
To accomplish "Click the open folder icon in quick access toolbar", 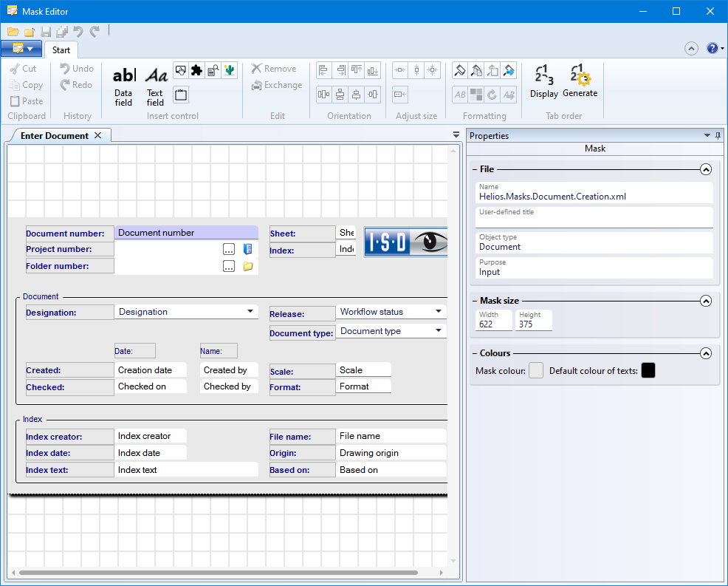I will point(13,32).
